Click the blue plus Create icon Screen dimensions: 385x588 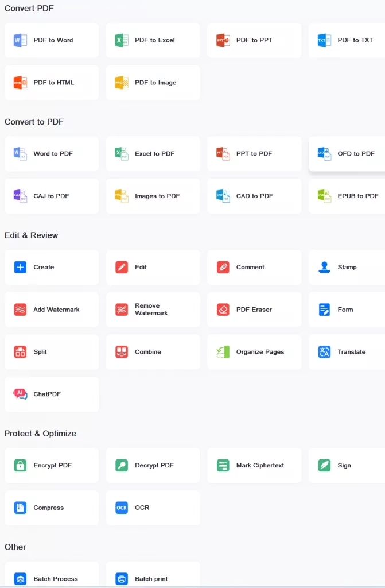(20, 268)
